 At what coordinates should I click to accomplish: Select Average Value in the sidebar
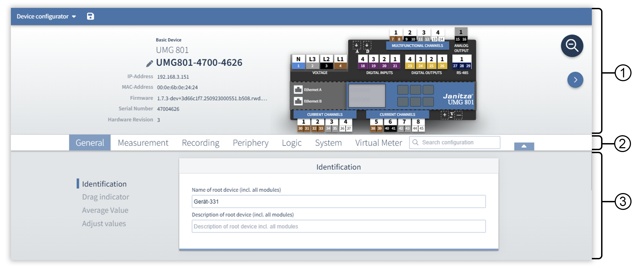(105, 210)
